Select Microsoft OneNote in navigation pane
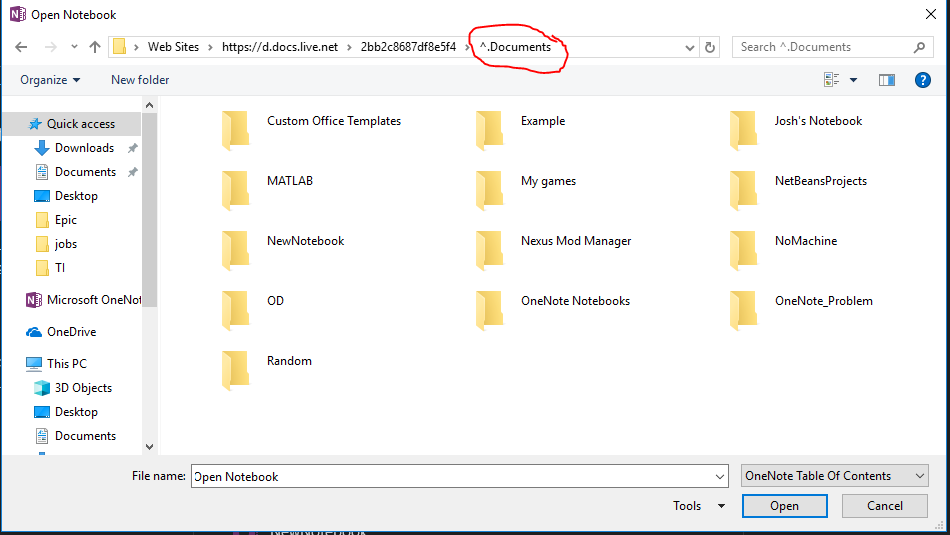Screen dimensions: 950x535 [83, 300]
